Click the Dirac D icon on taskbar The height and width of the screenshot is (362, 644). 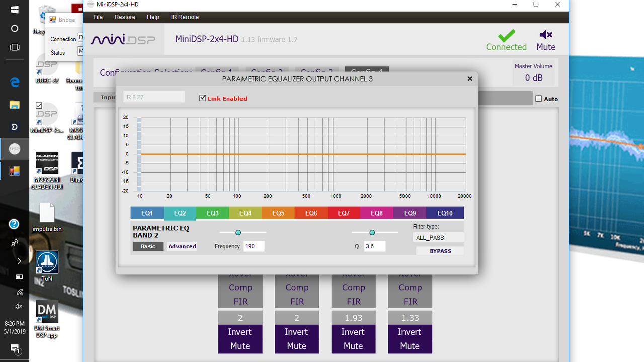tap(15, 126)
